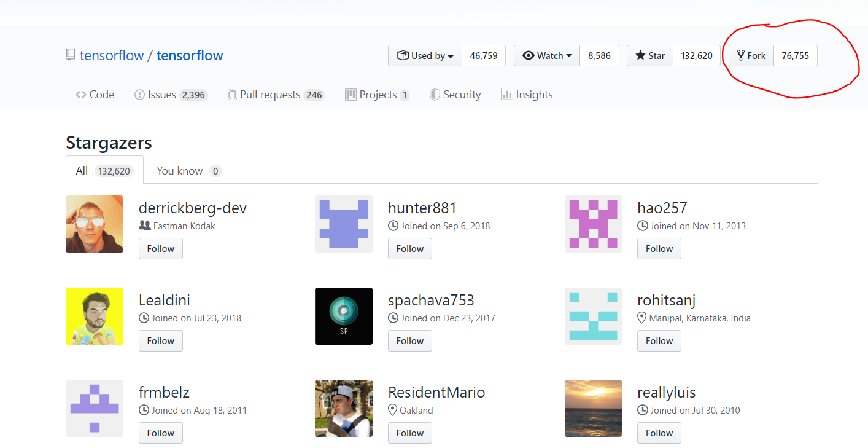Click hunter881's purple identicon avatar
Image resolution: width=868 pixels, height=448 pixels.
[344, 224]
